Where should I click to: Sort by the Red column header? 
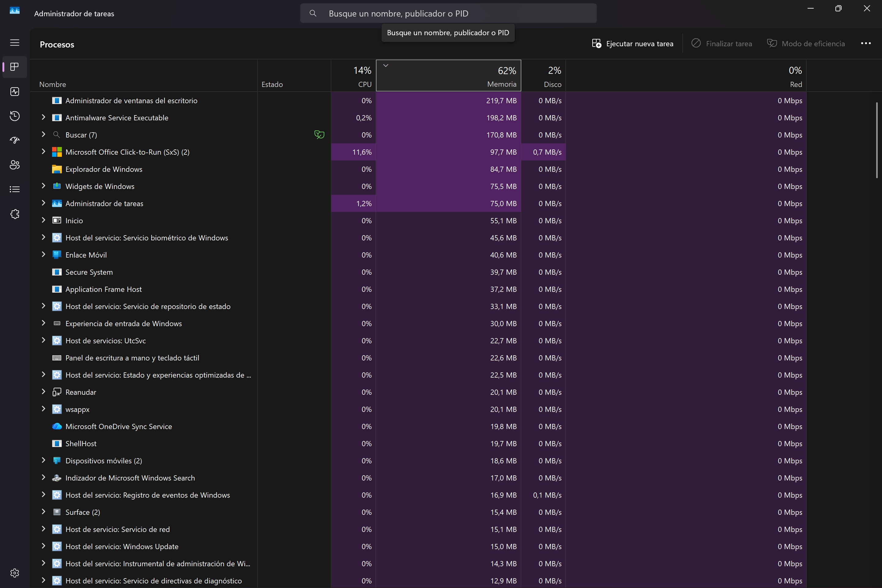(x=686, y=76)
